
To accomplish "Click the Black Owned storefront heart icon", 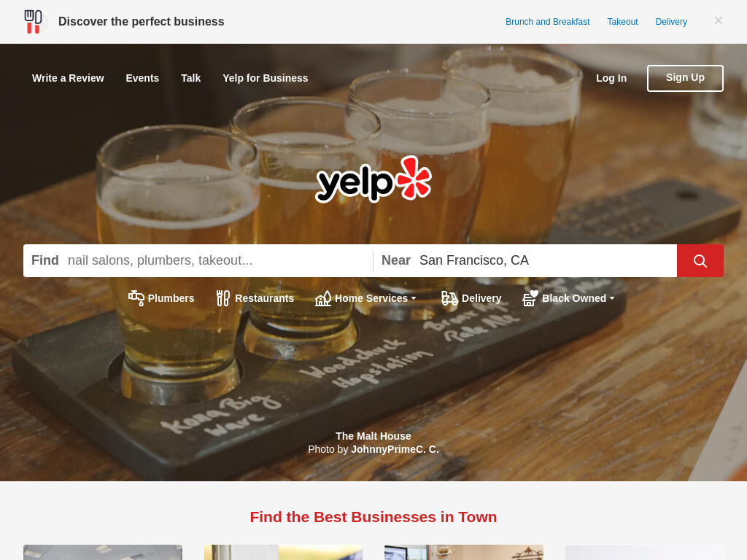I will pyautogui.click(x=530, y=298).
